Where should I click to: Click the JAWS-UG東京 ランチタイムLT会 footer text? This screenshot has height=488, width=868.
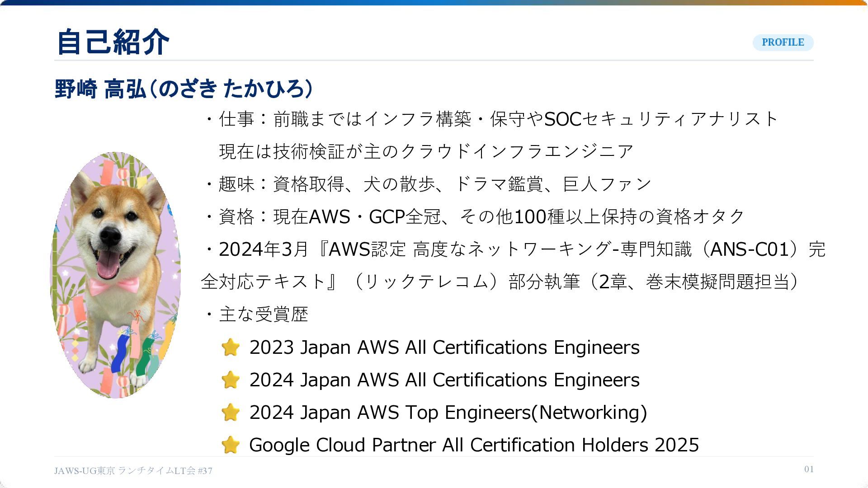[133, 471]
